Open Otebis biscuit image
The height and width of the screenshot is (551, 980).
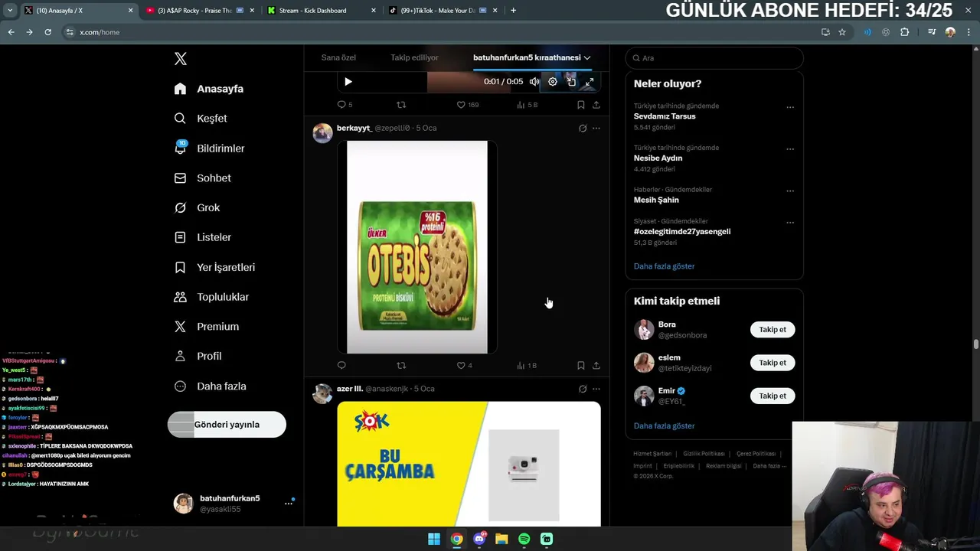coord(417,247)
